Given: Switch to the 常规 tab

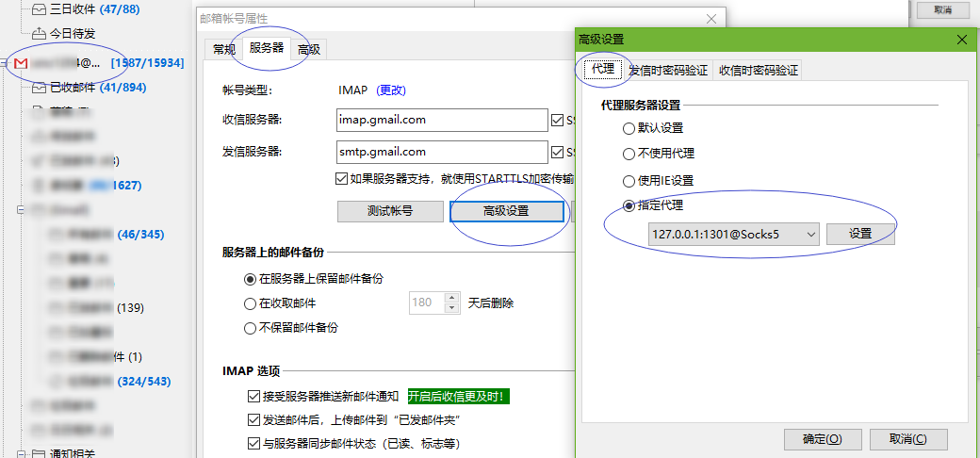Looking at the screenshot, I should click(223, 49).
